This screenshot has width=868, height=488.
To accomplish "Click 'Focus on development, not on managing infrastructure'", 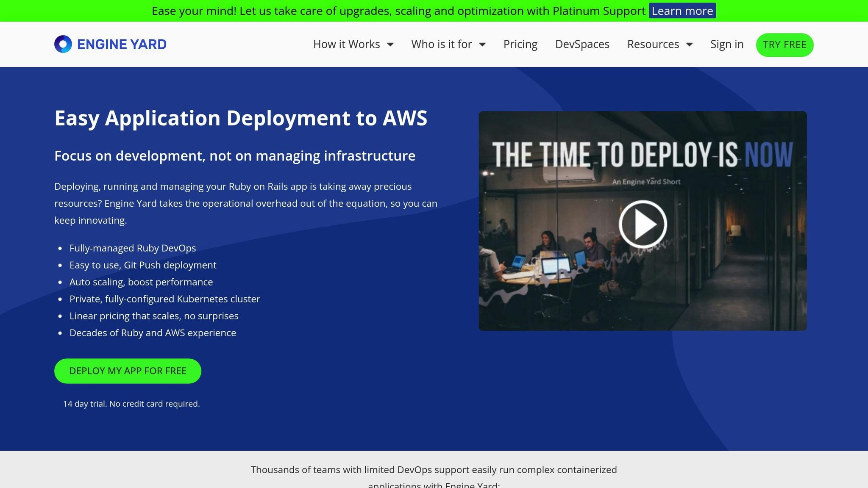I will coord(235,156).
